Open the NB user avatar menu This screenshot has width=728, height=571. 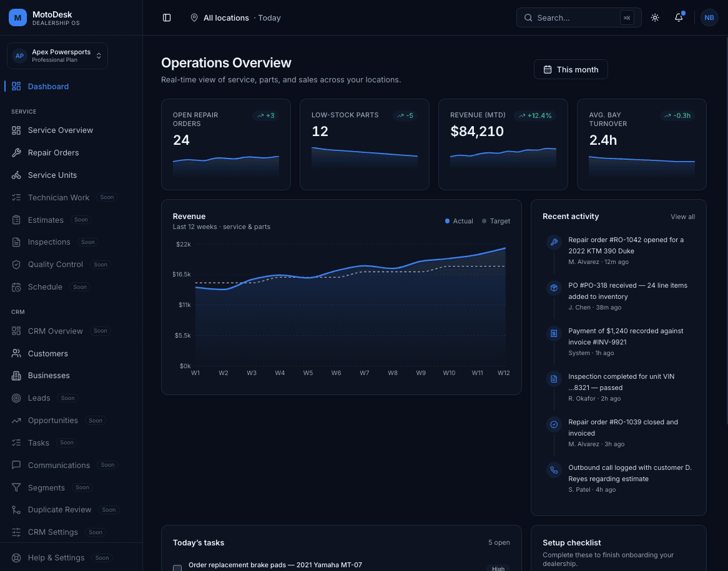click(709, 17)
